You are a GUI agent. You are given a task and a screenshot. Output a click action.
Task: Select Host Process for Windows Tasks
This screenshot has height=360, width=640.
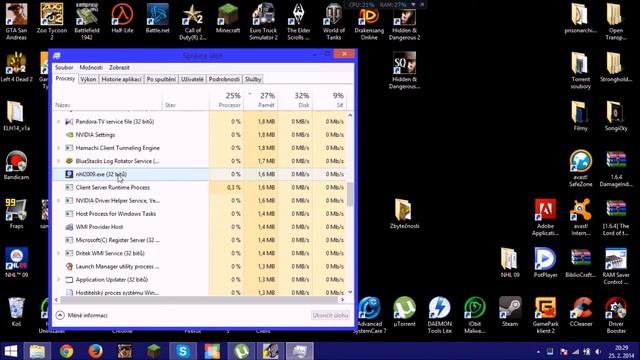[x=200, y=213]
